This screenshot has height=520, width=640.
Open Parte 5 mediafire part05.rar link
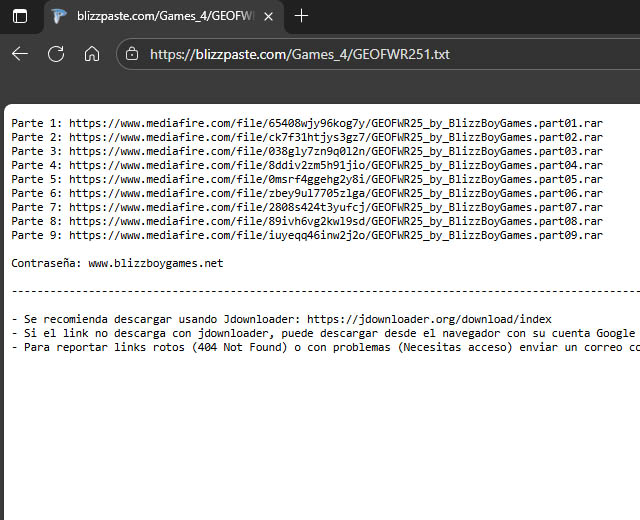336,179
